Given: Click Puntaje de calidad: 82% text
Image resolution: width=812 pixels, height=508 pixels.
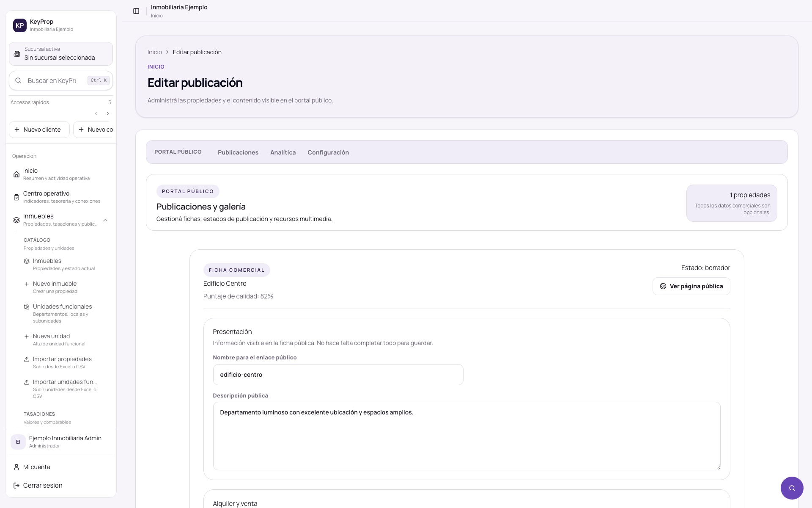Looking at the screenshot, I should 238,296.
